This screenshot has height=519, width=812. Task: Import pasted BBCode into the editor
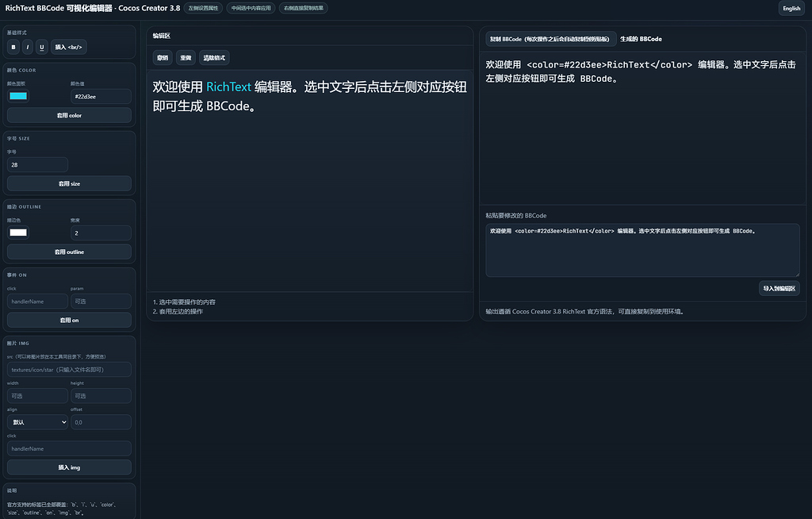pos(779,288)
